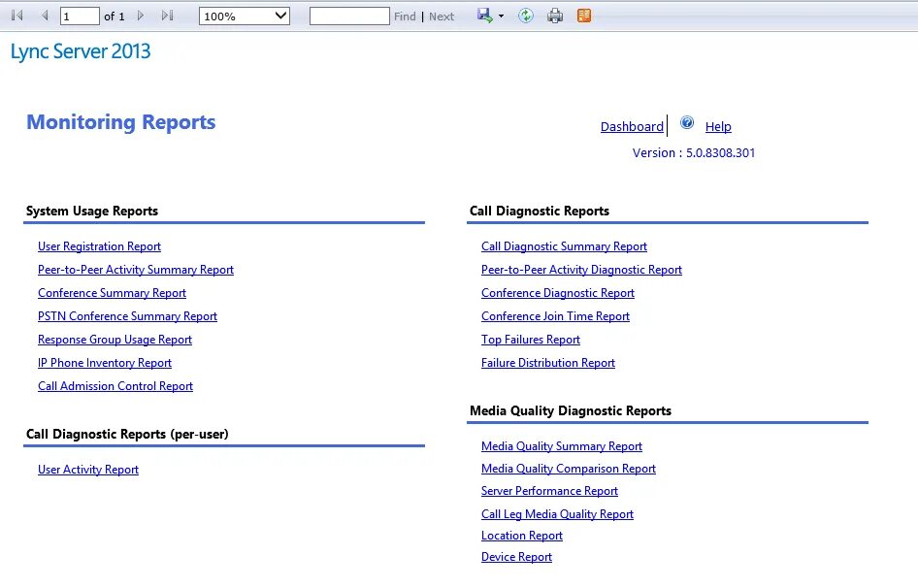Viewport: 918px width, 588px height.
Task: Go to the first page of the report
Action: point(16,16)
